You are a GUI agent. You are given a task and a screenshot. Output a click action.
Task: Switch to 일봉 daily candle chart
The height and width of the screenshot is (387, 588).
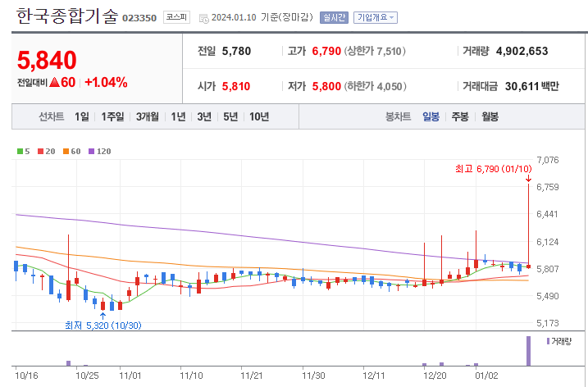coord(431,116)
